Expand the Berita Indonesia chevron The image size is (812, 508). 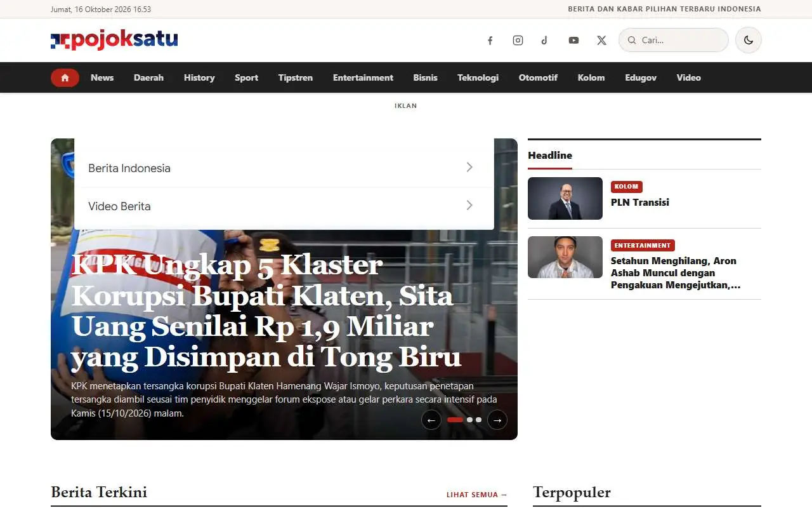point(469,168)
